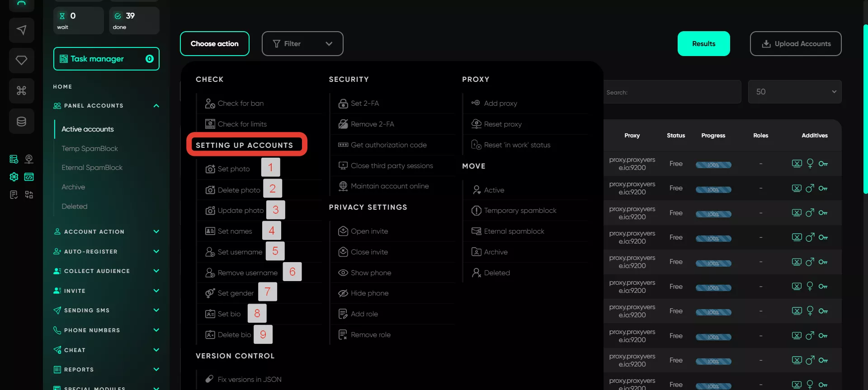Click the Check for ban icon

pyautogui.click(x=210, y=103)
